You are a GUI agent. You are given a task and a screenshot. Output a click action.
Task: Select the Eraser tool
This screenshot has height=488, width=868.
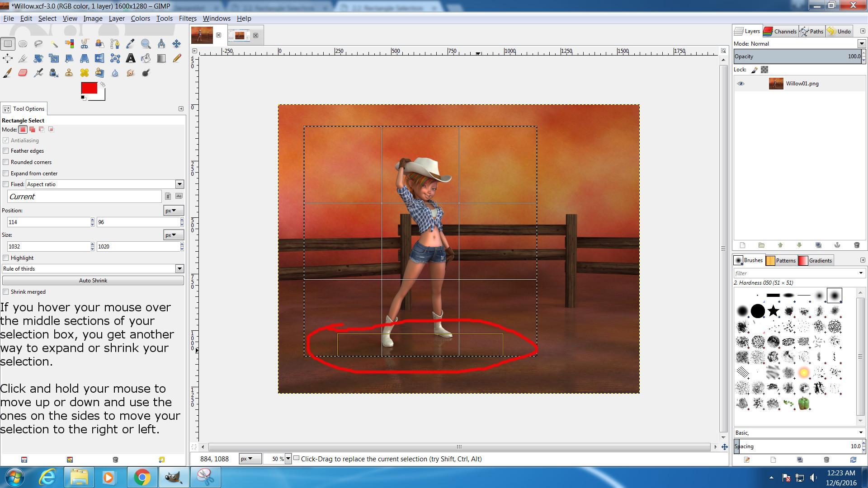pos(23,73)
